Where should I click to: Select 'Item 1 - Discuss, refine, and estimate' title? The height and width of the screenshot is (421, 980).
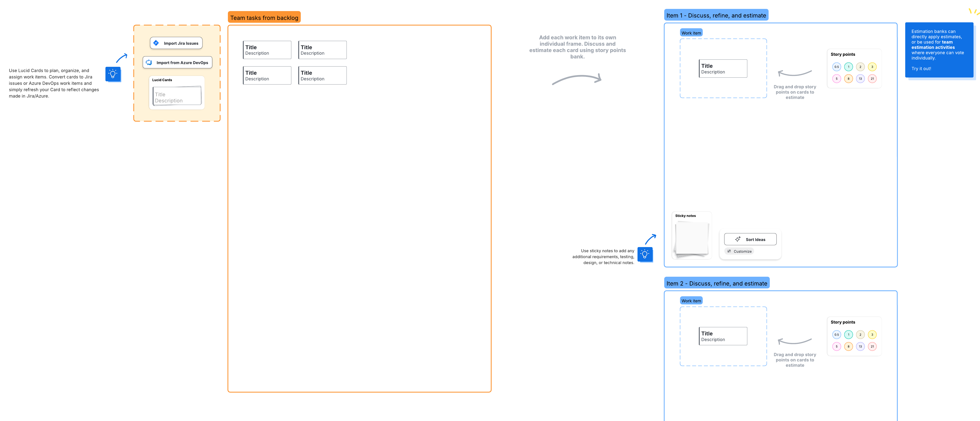point(716,15)
